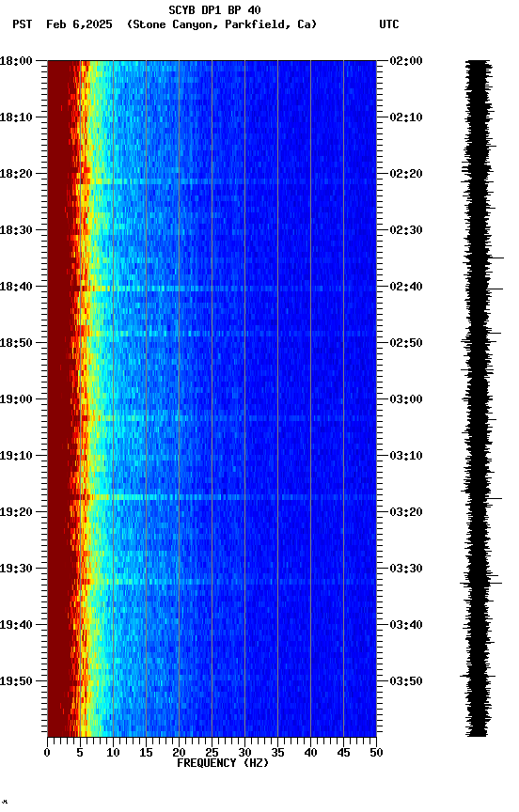The height and width of the screenshot is (812, 519).
Task: Click the '30' frequency axis label
Action: (244, 753)
